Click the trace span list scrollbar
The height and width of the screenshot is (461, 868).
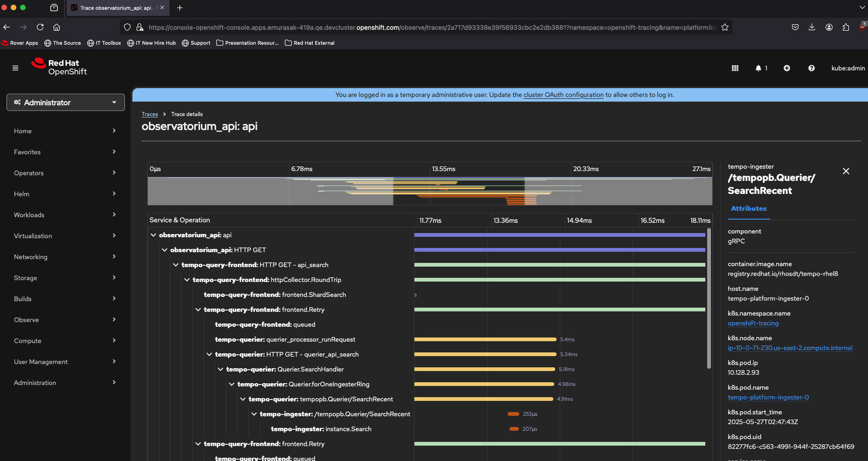click(709, 298)
